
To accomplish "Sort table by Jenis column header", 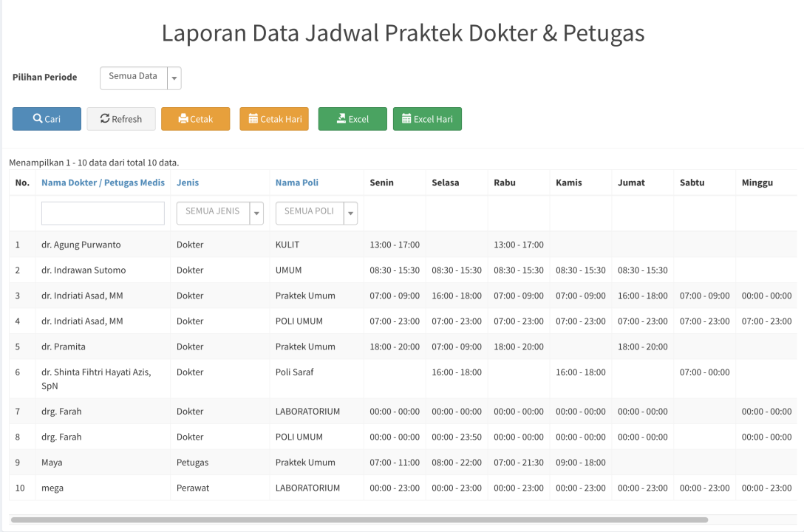I will tap(188, 183).
